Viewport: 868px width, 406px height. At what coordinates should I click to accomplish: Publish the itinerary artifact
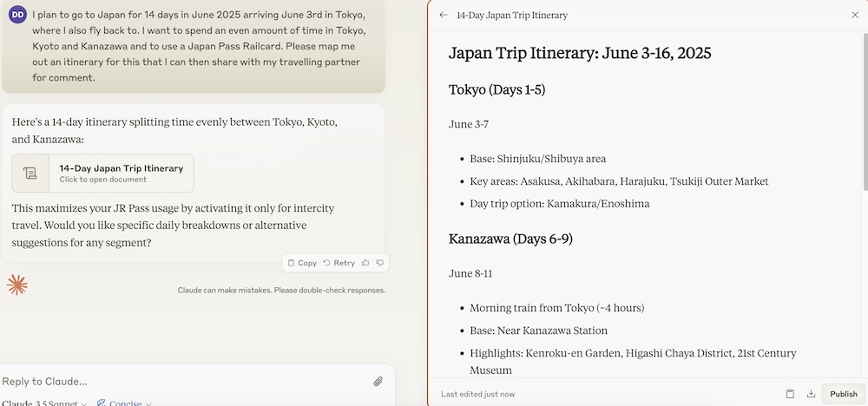coord(844,394)
